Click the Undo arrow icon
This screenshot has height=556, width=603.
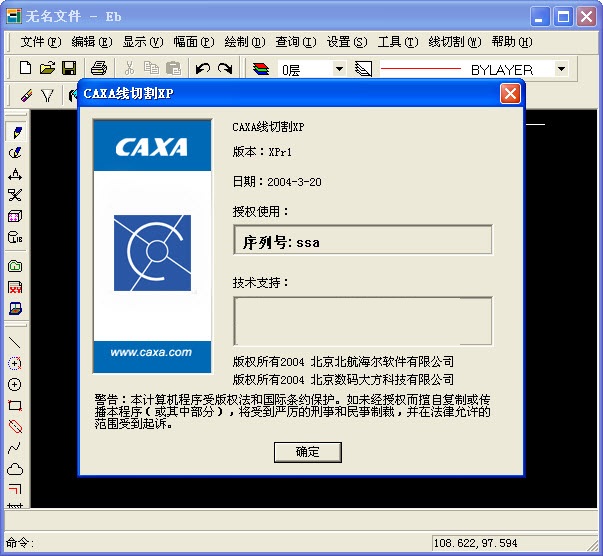click(203, 68)
